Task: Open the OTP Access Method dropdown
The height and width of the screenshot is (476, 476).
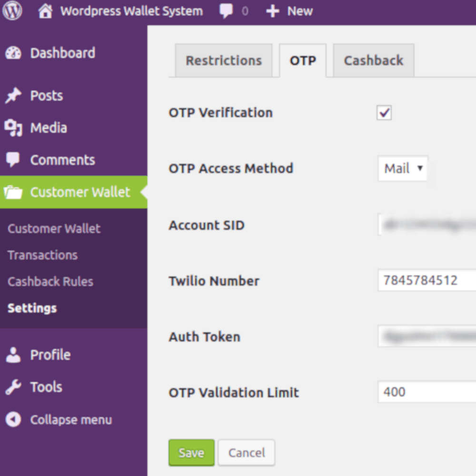Action: (403, 169)
